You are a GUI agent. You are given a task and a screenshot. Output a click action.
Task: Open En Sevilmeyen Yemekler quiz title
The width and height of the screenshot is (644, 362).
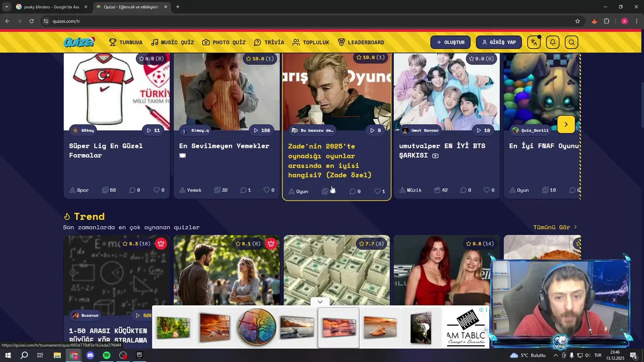point(224,150)
